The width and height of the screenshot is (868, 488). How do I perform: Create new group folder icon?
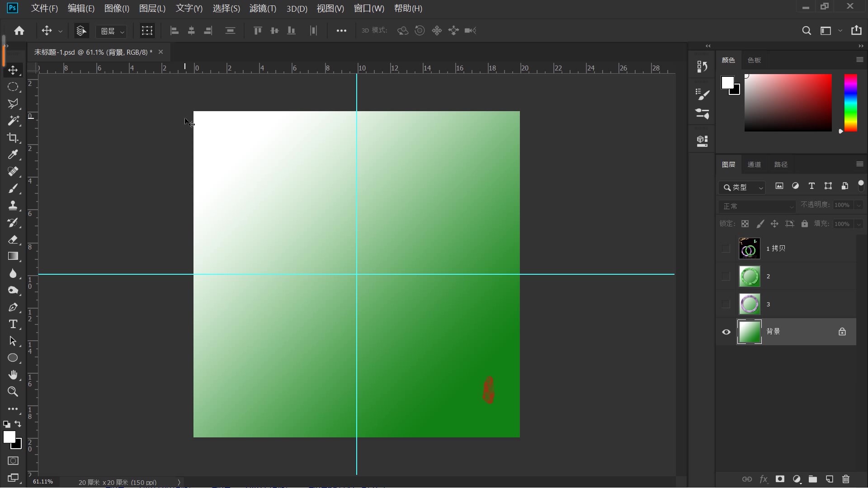[x=813, y=479]
